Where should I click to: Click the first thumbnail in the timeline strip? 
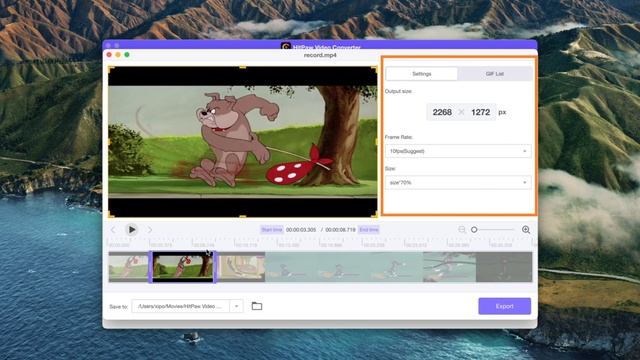[x=128, y=267]
